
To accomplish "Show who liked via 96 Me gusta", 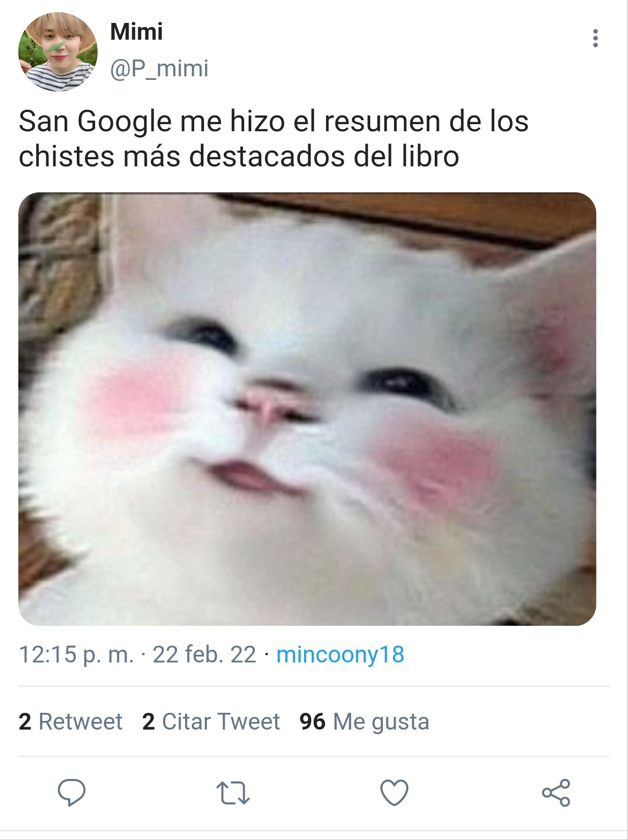I will 364,721.
